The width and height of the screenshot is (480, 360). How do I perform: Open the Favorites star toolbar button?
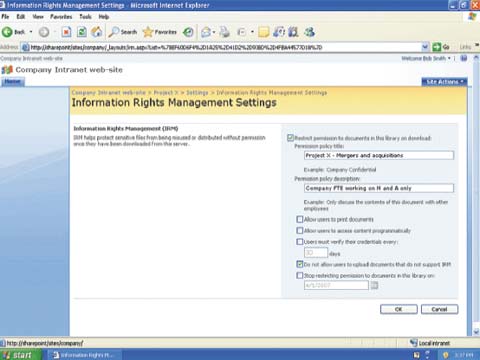[160, 32]
